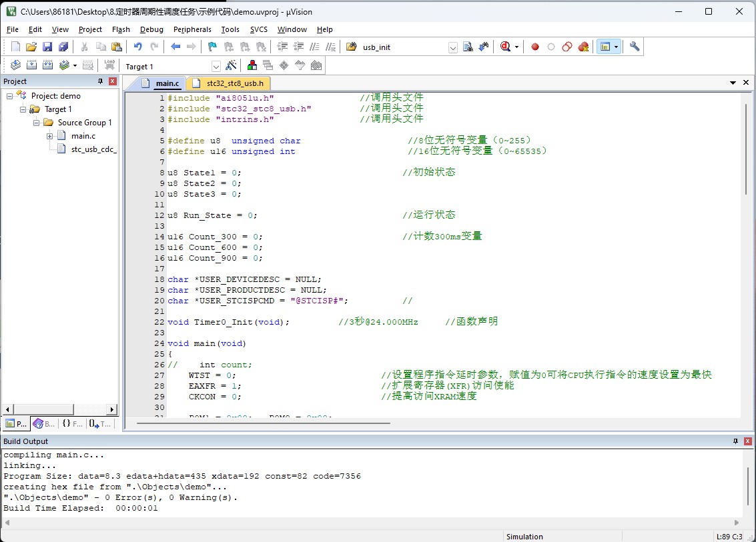Image resolution: width=756 pixels, height=542 pixels.
Task: Close the Project panel
Action: 112,81
